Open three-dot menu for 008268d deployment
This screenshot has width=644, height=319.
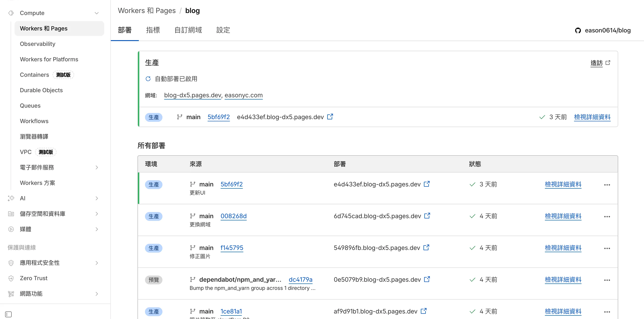point(607,217)
